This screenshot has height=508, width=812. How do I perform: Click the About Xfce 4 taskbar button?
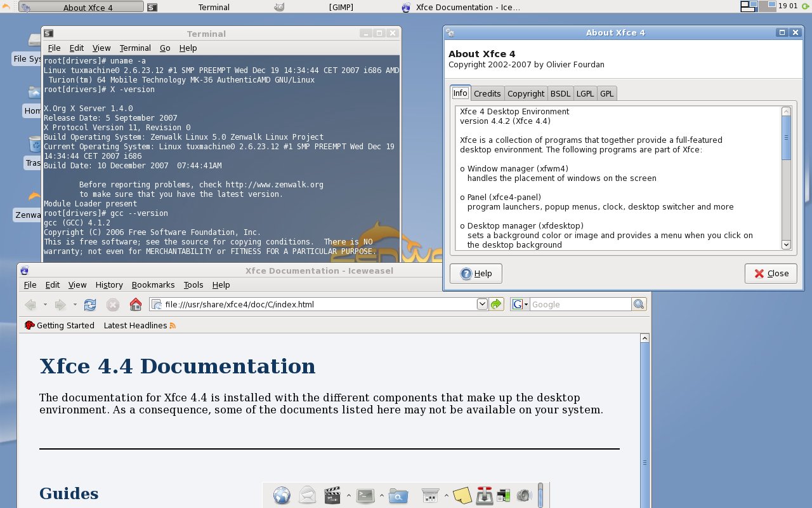pos(81,7)
